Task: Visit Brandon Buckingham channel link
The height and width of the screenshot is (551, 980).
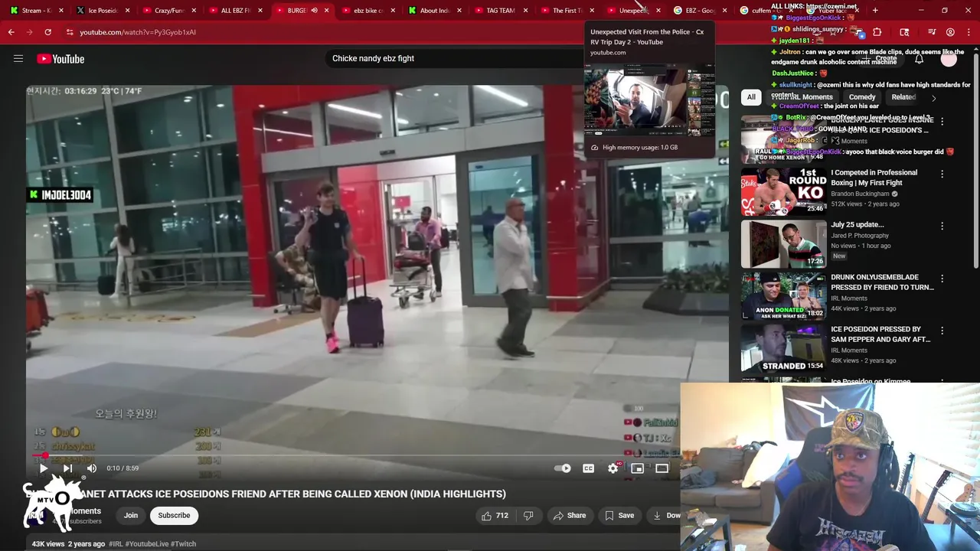Action: [860, 194]
